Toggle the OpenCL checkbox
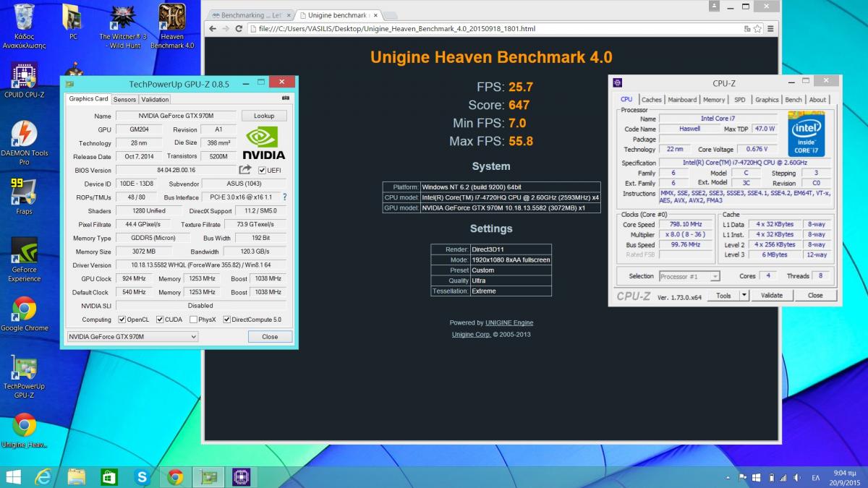Viewport: 868px width, 488px height. pyautogui.click(x=122, y=320)
